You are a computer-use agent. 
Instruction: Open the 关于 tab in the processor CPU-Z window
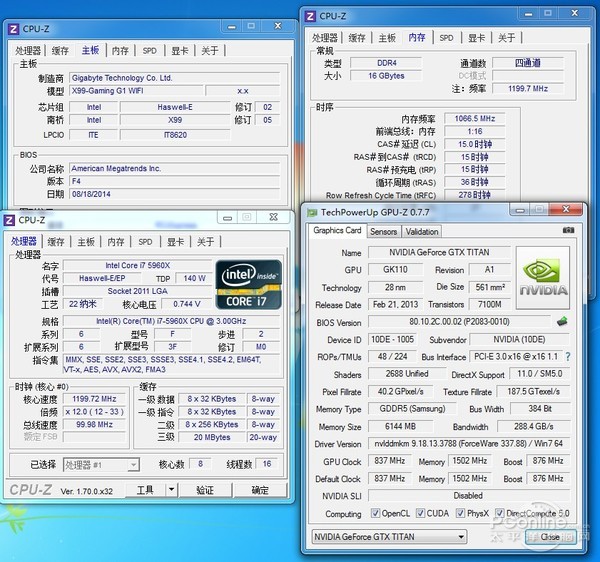[205, 241]
